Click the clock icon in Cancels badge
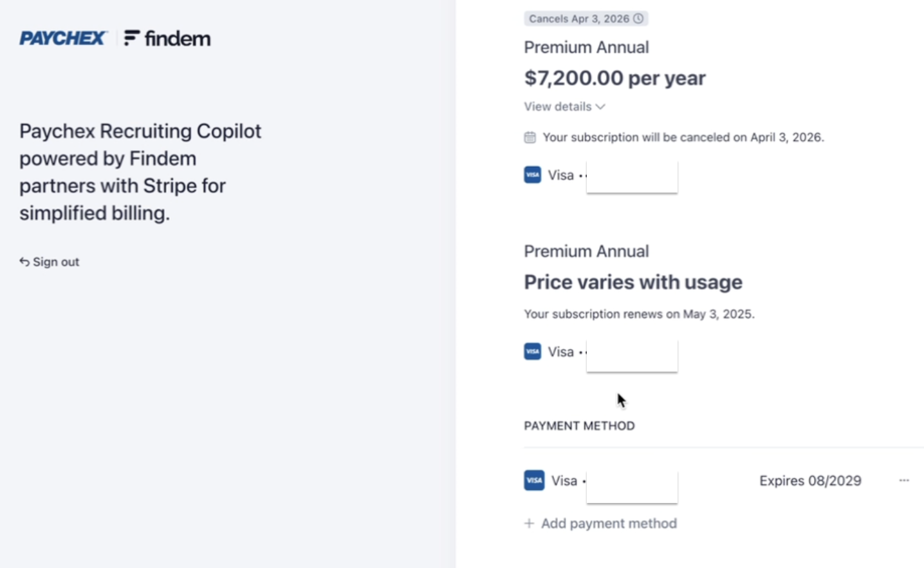Screen dimensions: 924x568 638,19
